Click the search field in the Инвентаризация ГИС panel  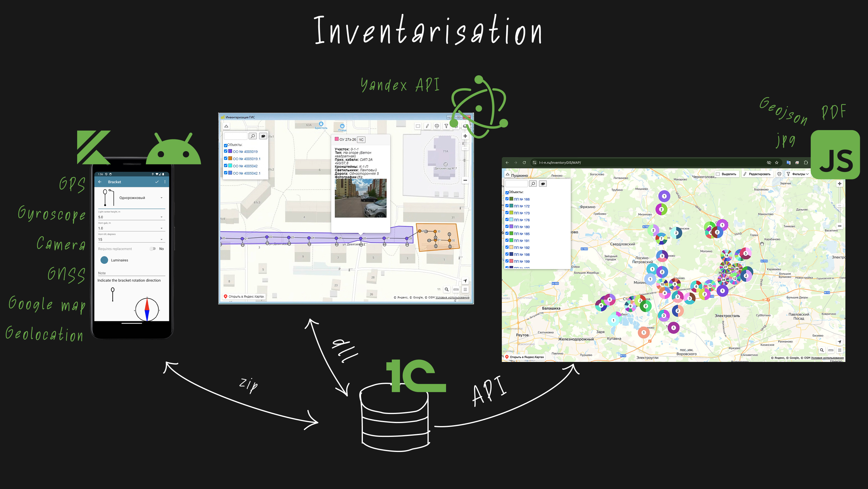click(x=235, y=136)
